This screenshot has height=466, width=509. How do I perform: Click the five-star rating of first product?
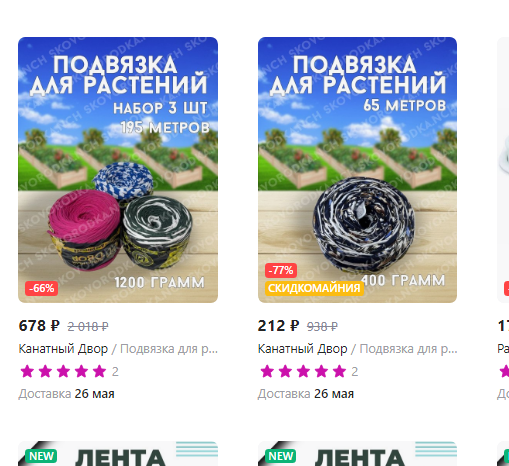[x=63, y=371]
